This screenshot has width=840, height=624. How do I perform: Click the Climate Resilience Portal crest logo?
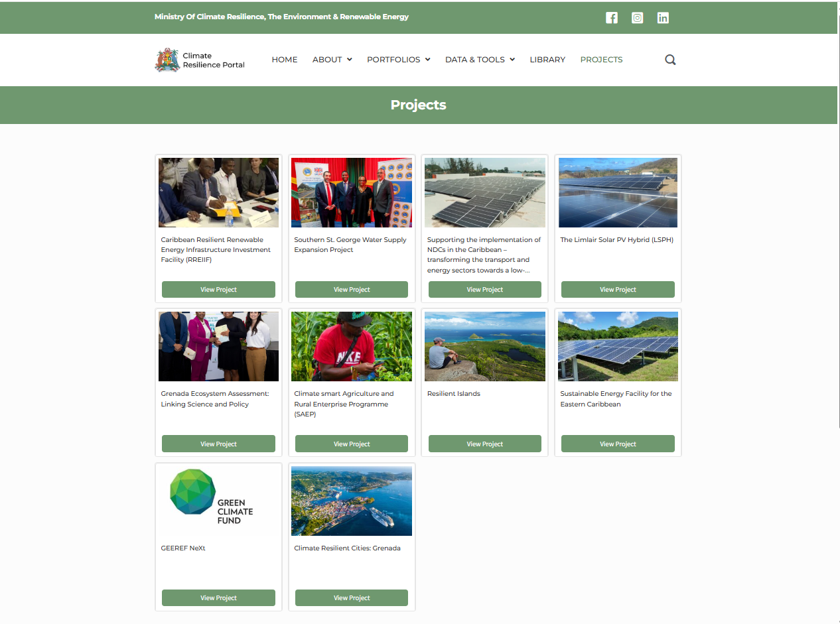[x=167, y=60]
